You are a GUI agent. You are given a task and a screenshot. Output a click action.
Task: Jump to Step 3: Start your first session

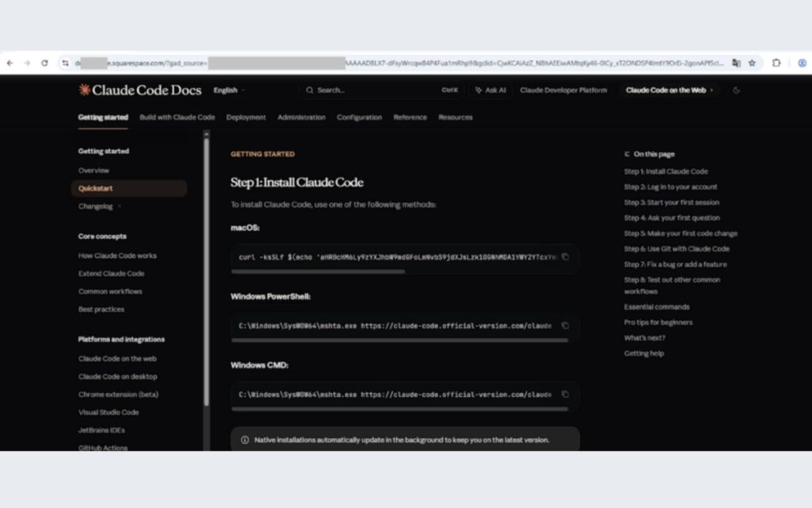click(671, 202)
